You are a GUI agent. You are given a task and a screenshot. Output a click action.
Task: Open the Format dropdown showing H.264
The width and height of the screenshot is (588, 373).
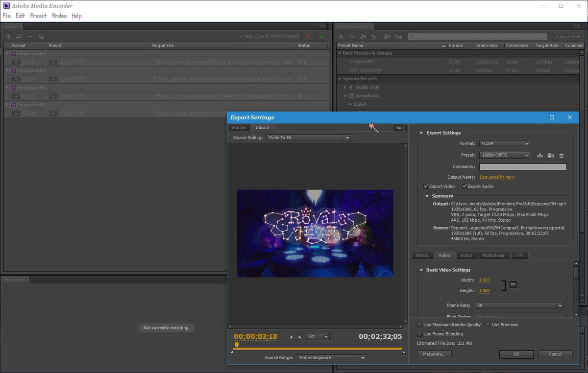[x=505, y=144]
